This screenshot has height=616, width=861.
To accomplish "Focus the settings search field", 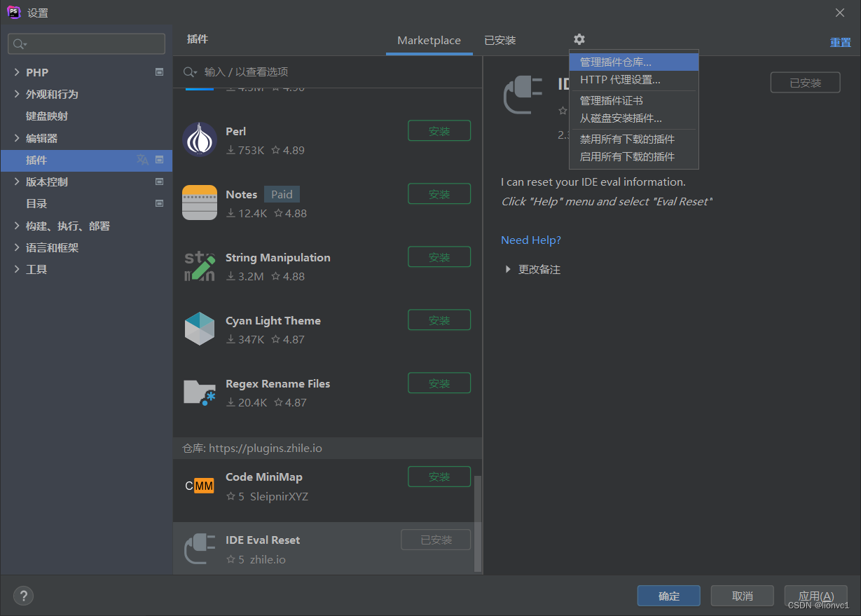I will [x=87, y=43].
